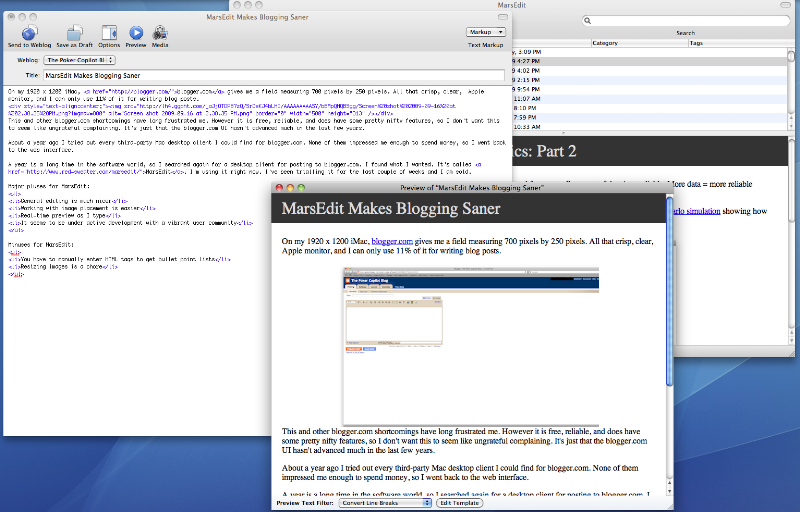
Task: Open Preview Text Filter 'Convert Line Breaks' dropdown
Action: click(x=385, y=503)
